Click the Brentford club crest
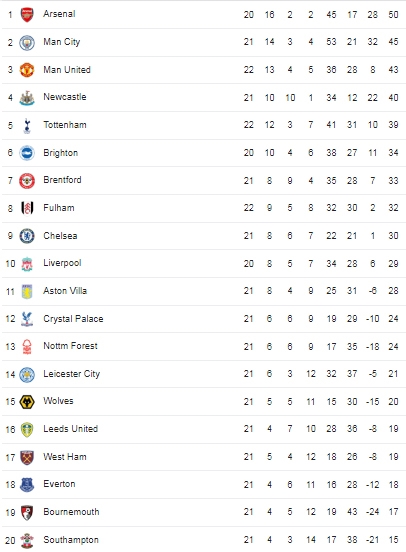 point(27,181)
